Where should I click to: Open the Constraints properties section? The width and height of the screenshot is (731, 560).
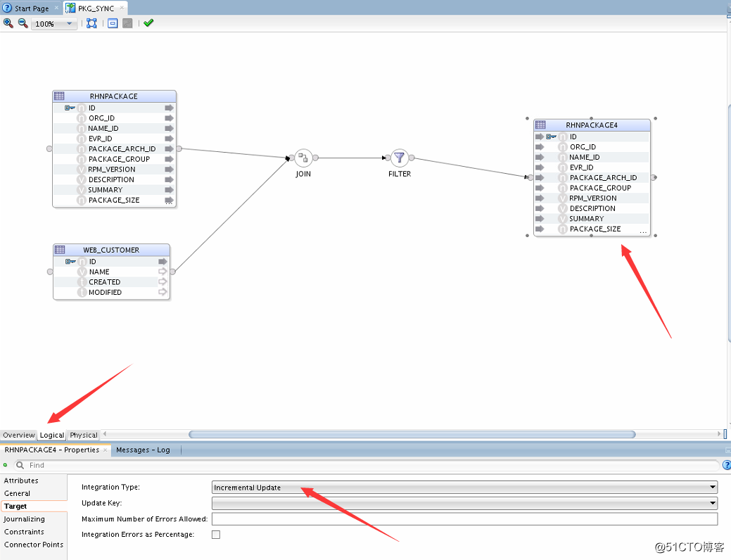coord(24,532)
